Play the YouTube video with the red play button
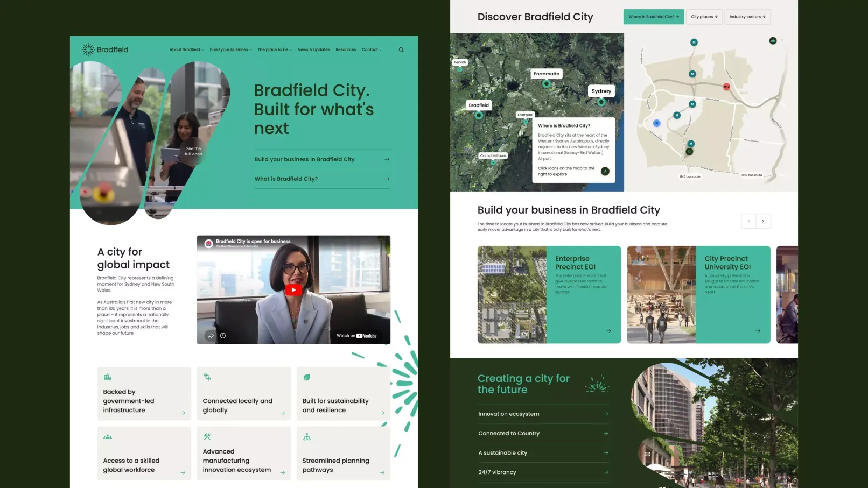Screen dimensions: 868x488 293,290
